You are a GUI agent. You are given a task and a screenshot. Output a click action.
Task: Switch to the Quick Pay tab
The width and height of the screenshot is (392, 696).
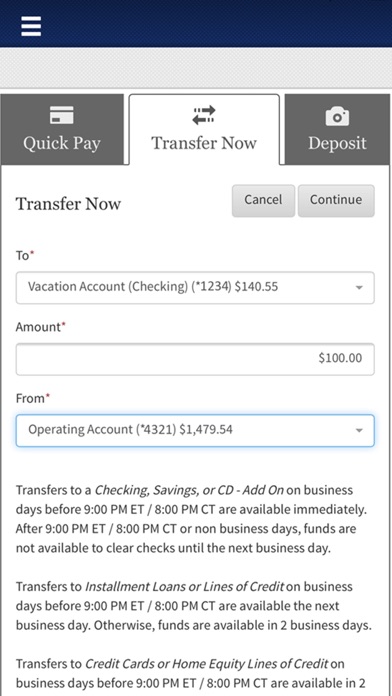tap(62, 129)
